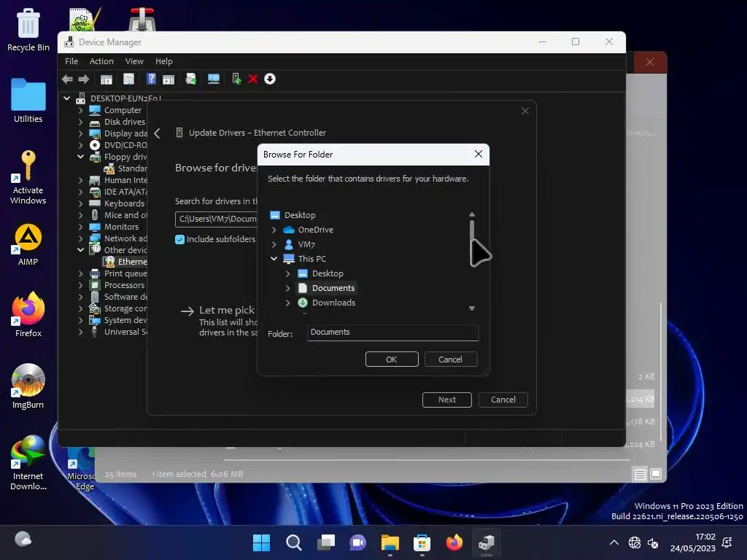Select Processors in Device Manager tree

click(x=124, y=285)
